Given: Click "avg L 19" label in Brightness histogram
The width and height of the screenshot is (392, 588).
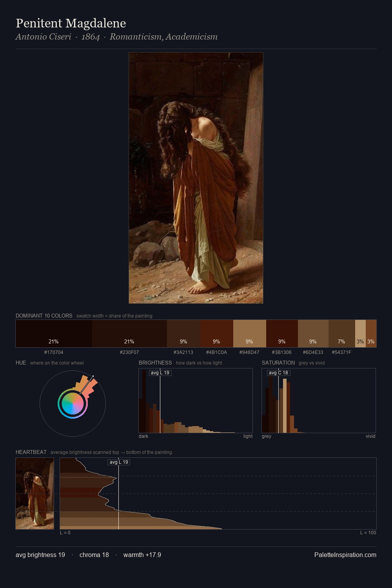Looking at the screenshot, I should [160, 373].
